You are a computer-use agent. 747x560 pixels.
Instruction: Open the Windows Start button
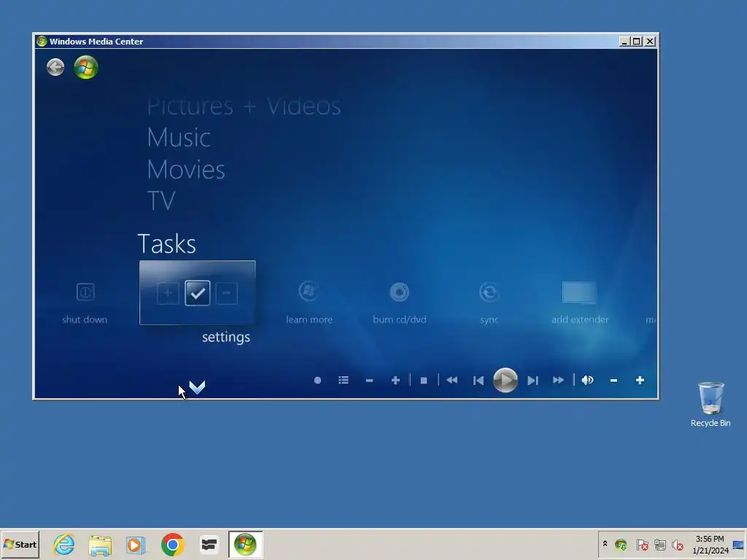(20, 544)
